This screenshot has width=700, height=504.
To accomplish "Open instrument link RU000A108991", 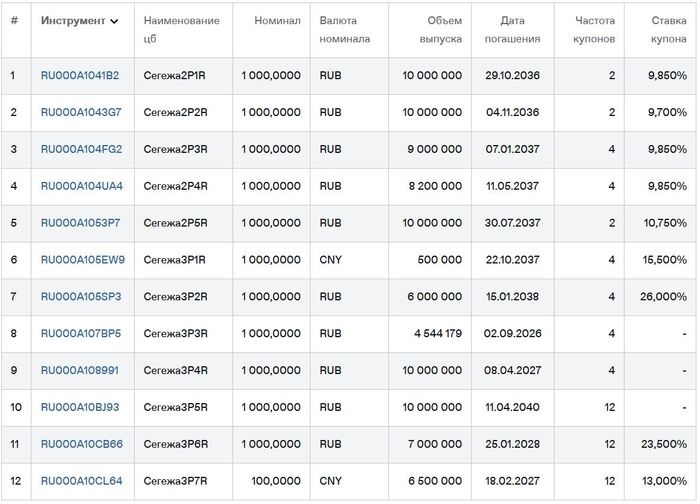I will [x=79, y=371].
